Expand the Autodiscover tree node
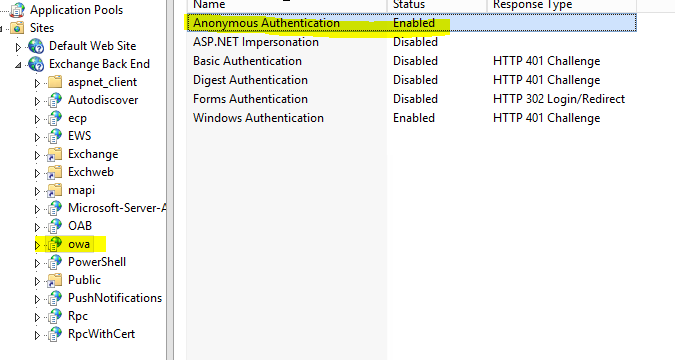This screenshot has height=360, width=675. 37,101
